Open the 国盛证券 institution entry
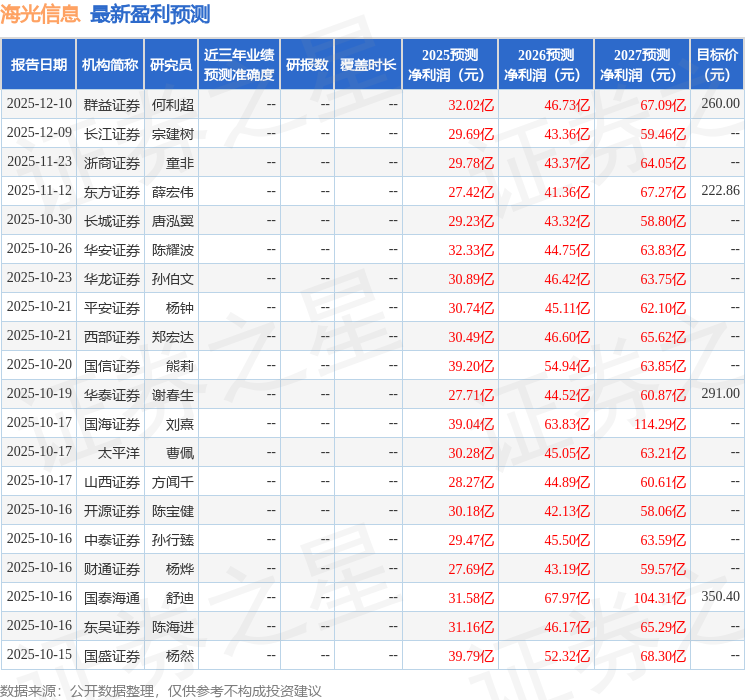Screen dimensions: 745x700 click(x=111, y=656)
